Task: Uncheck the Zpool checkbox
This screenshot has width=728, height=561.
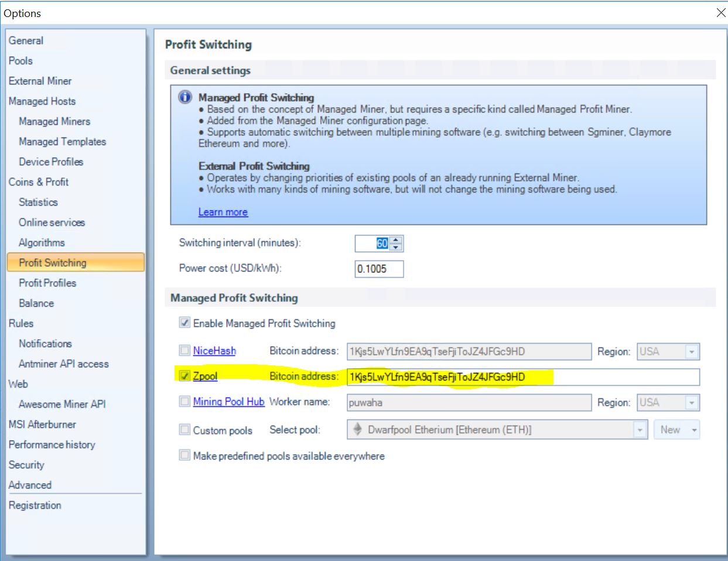Action: [184, 376]
